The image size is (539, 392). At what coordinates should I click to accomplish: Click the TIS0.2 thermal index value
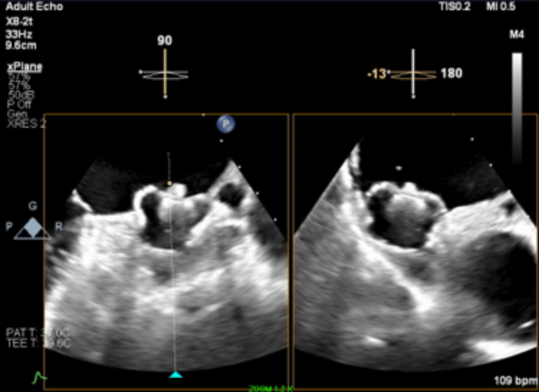coord(455,6)
